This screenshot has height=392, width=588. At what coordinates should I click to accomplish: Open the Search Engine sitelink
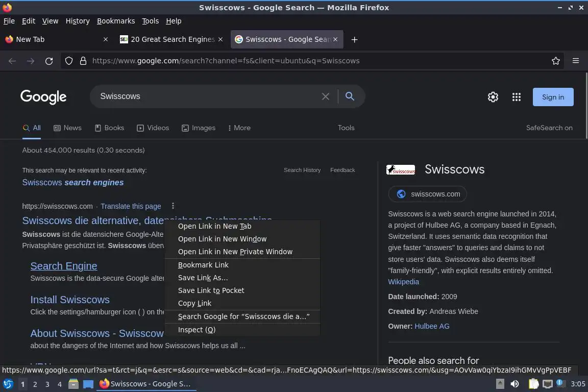[64, 266]
